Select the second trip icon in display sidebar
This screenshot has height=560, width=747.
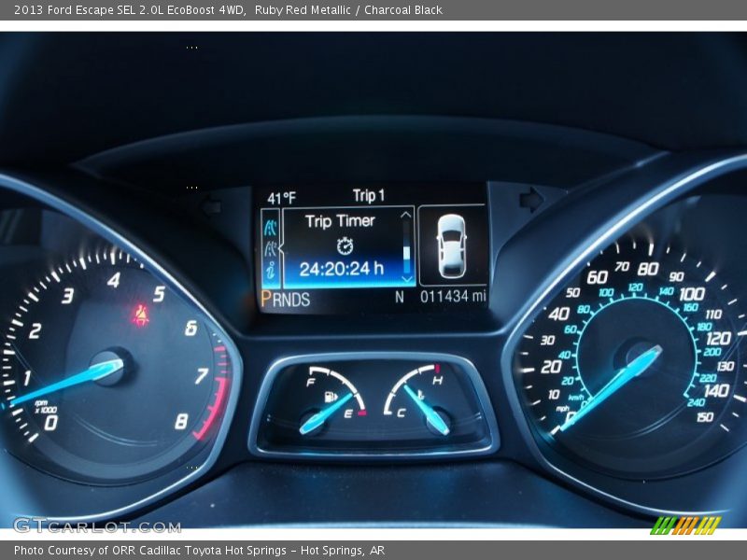271,248
